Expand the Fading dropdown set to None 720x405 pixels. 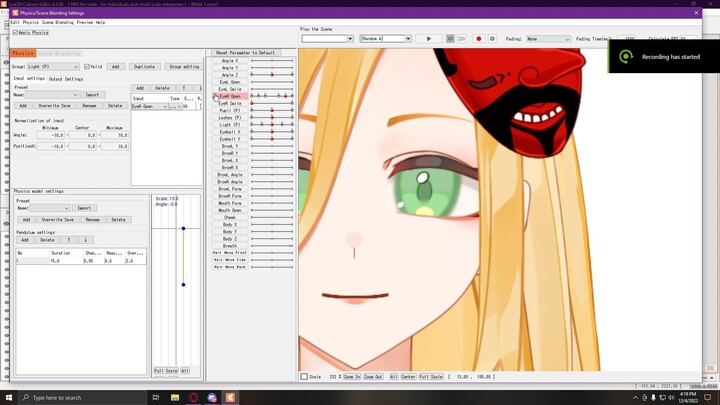548,39
